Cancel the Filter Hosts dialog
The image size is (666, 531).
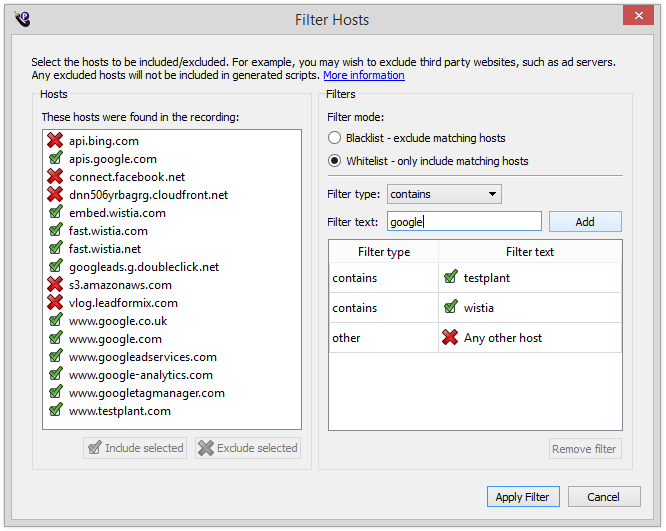click(604, 497)
